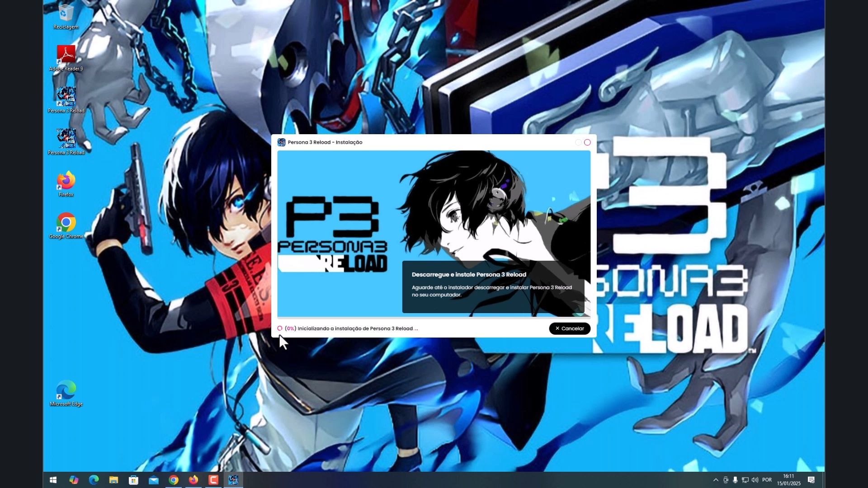Focus the Persona 3 Reload installer taskbar button
868x488 pixels.
point(233,480)
